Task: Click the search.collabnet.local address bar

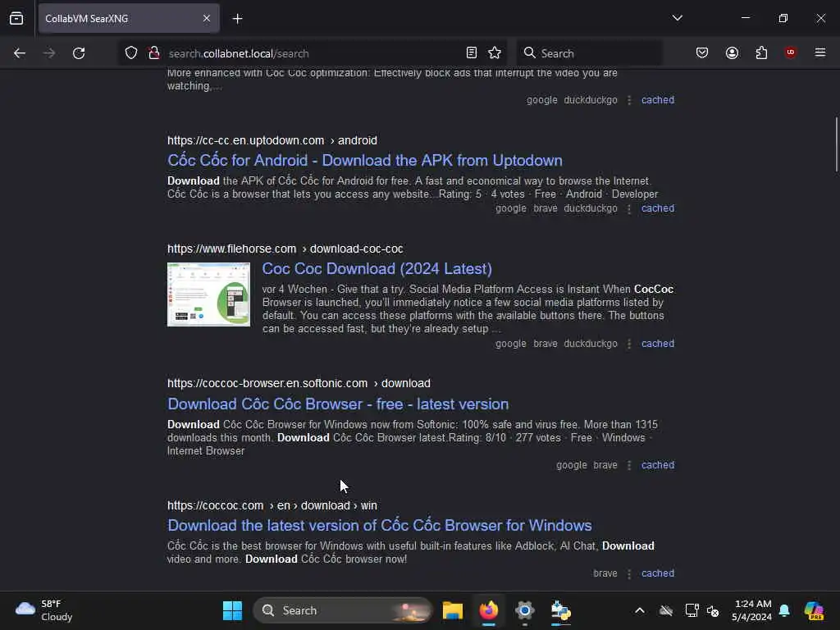Action: (x=311, y=53)
